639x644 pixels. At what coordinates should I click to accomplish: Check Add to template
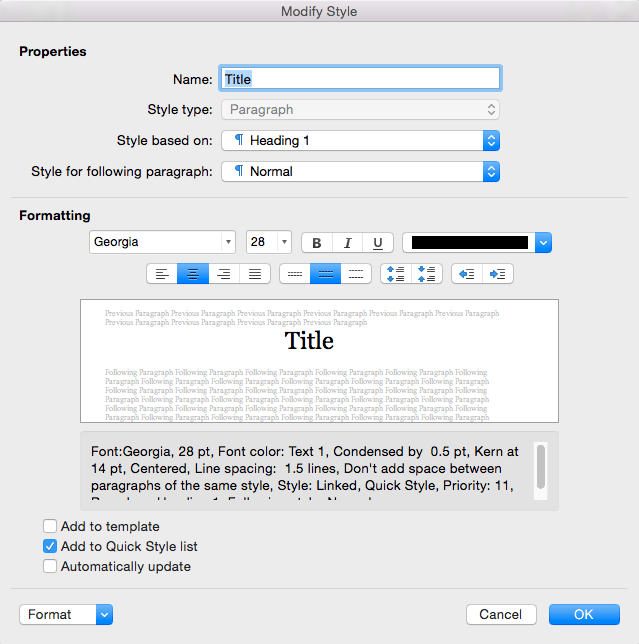[x=50, y=526]
